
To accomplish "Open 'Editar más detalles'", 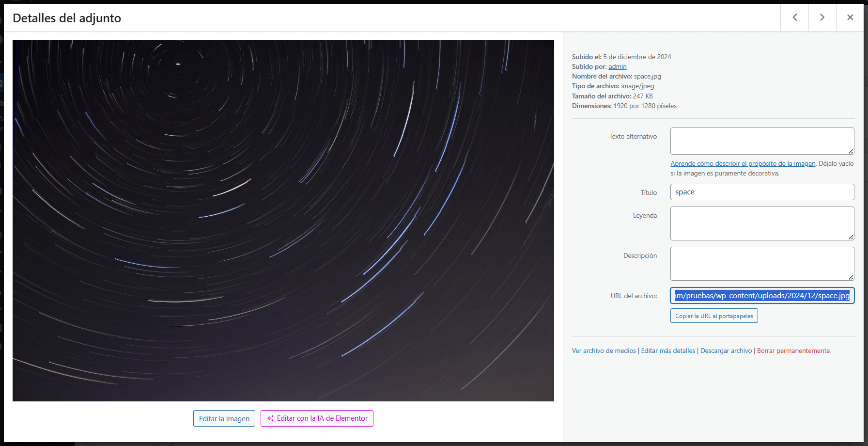I will click(668, 350).
